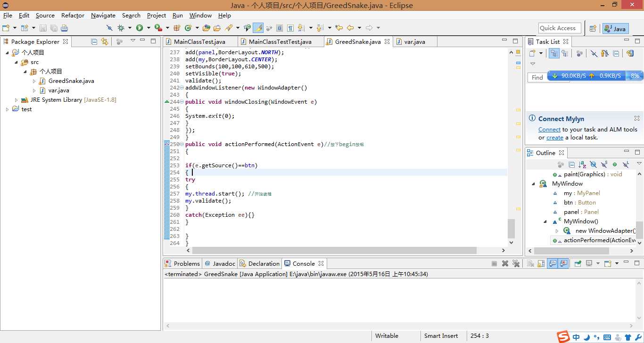Screen dimensions: 644x343
Task: Toggle Scheduled view in Task List
Action: pyautogui.click(x=565, y=53)
